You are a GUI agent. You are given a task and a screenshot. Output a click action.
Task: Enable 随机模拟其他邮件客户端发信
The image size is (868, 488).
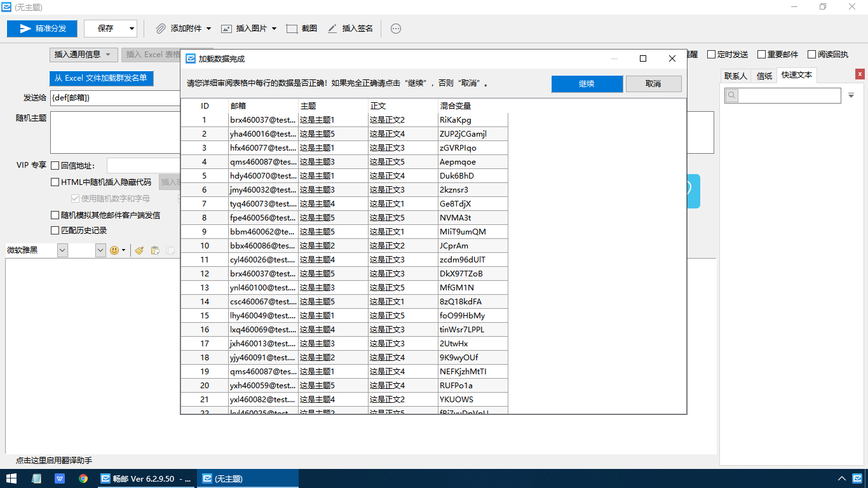pyautogui.click(x=55, y=215)
